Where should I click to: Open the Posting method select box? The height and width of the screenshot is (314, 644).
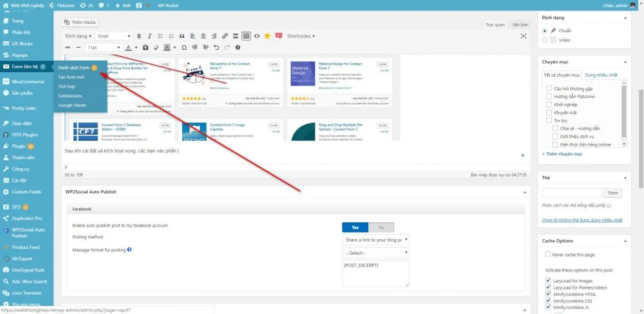point(375,240)
